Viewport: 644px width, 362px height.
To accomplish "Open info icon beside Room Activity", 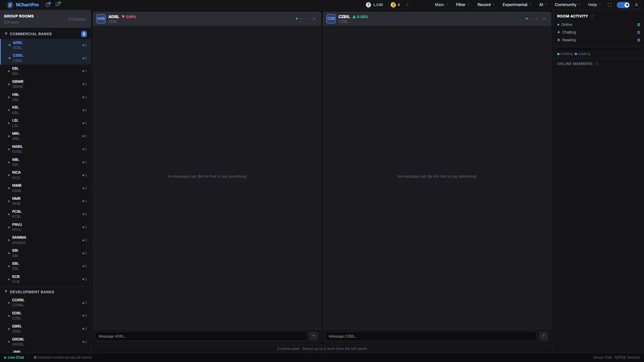I will [x=592, y=16].
